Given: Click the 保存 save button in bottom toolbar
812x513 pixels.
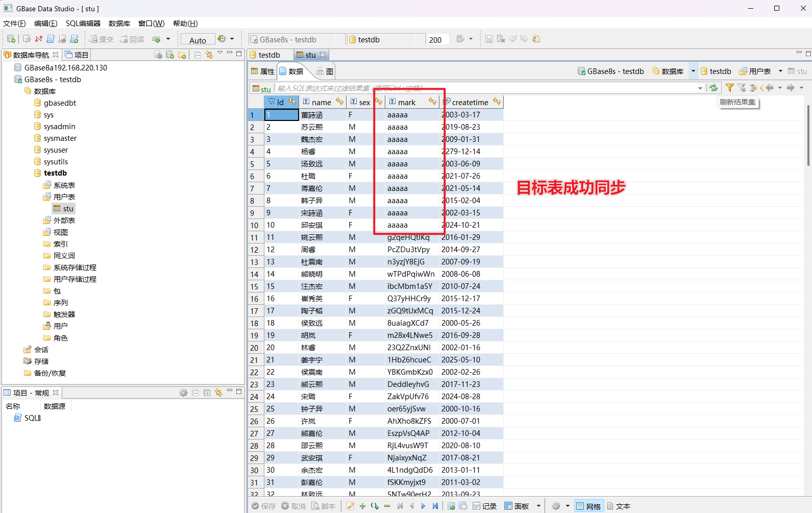Looking at the screenshot, I should (x=263, y=506).
